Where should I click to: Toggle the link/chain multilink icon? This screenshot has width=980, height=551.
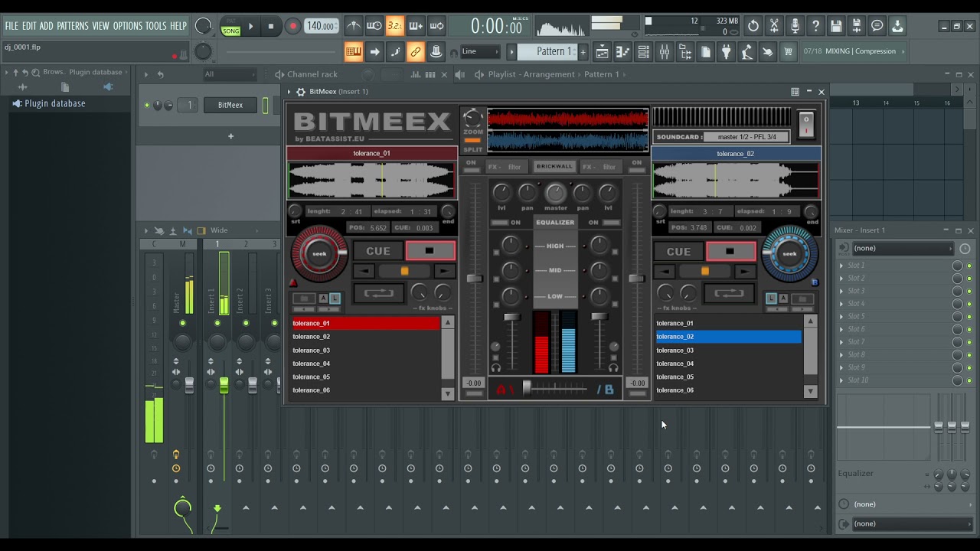[x=416, y=51]
